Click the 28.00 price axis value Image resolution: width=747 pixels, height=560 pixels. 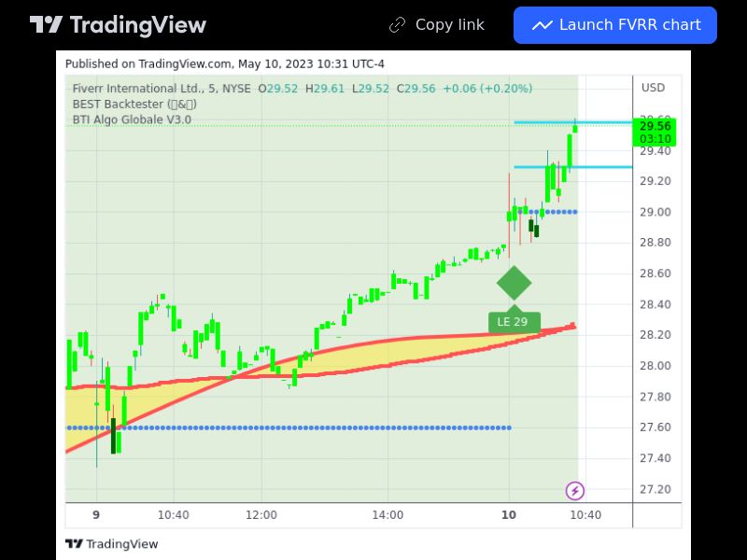click(655, 366)
